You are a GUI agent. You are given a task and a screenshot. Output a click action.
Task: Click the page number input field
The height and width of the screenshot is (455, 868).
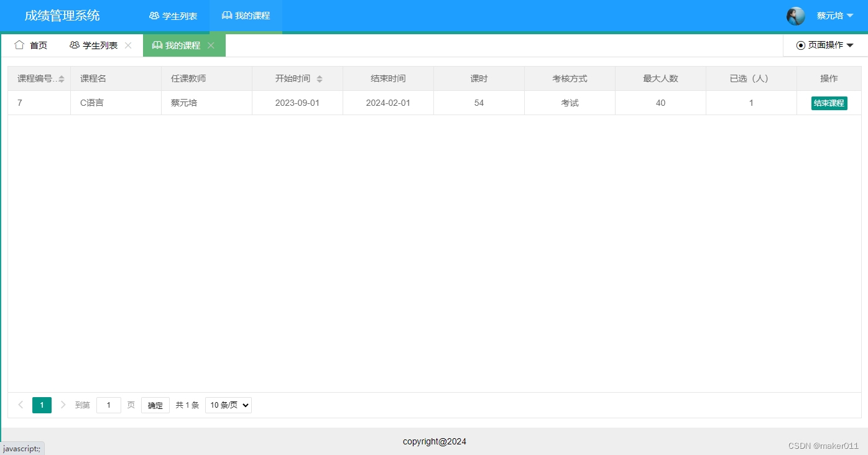pos(109,405)
